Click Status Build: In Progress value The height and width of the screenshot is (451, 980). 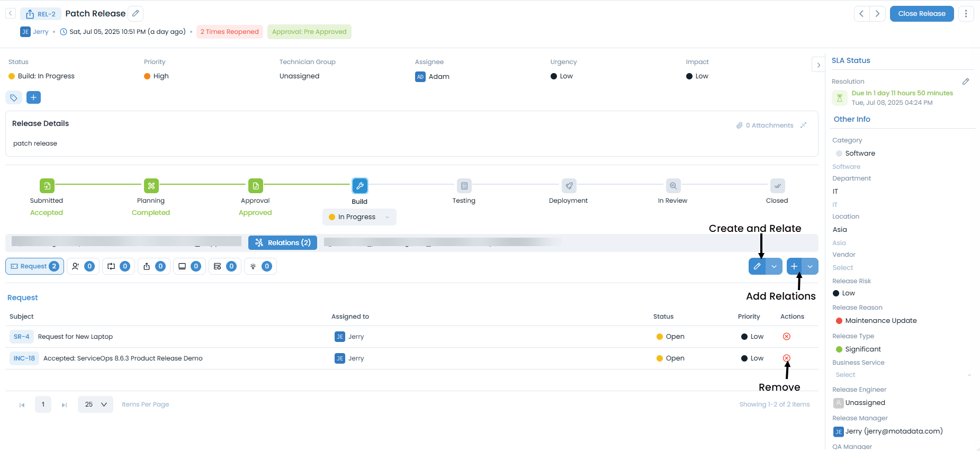tap(42, 76)
